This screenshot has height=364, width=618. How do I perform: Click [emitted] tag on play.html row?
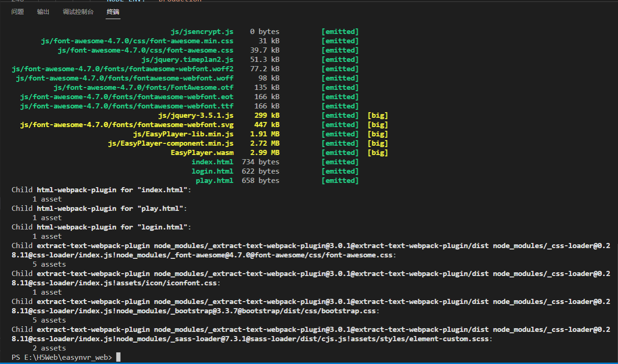pyautogui.click(x=340, y=181)
